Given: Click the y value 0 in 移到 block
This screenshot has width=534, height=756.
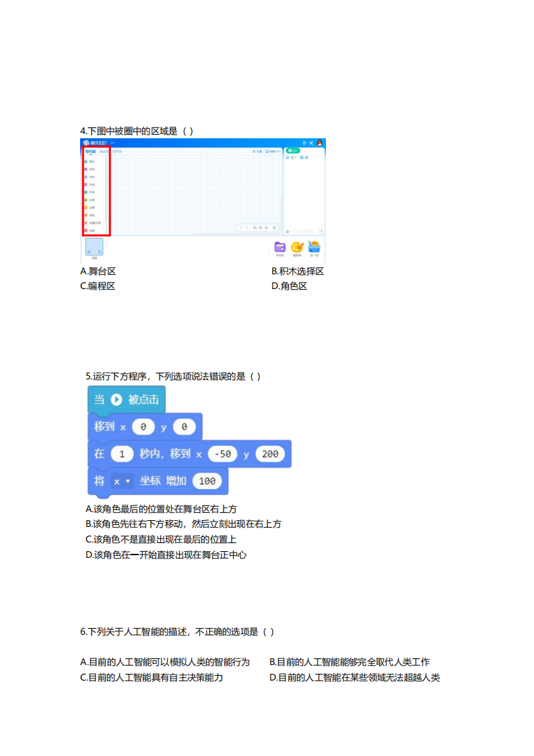Looking at the screenshot, I should [x=184, y=427].
